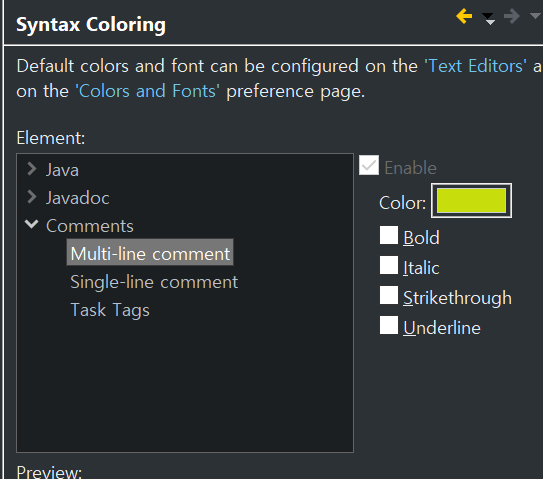
Task: Select the Multi-line comment element
Action: pos(150,252)
